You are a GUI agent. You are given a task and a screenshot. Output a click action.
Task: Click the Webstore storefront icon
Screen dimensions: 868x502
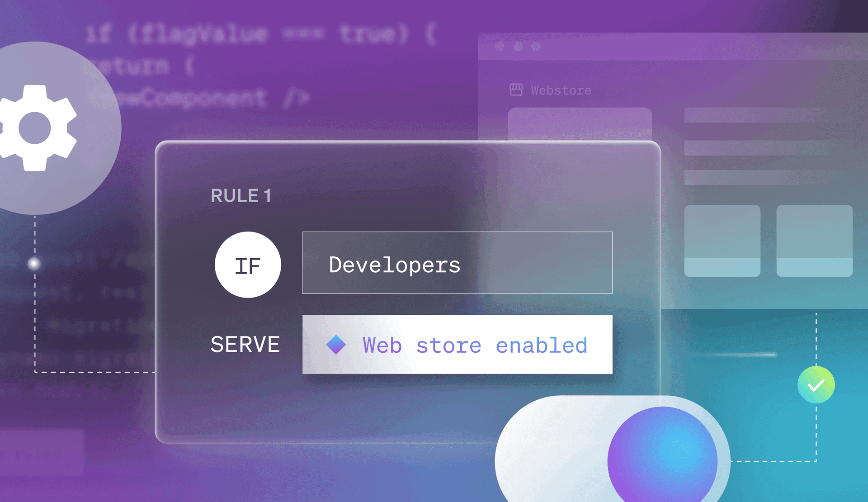click(x=516, y=90)
